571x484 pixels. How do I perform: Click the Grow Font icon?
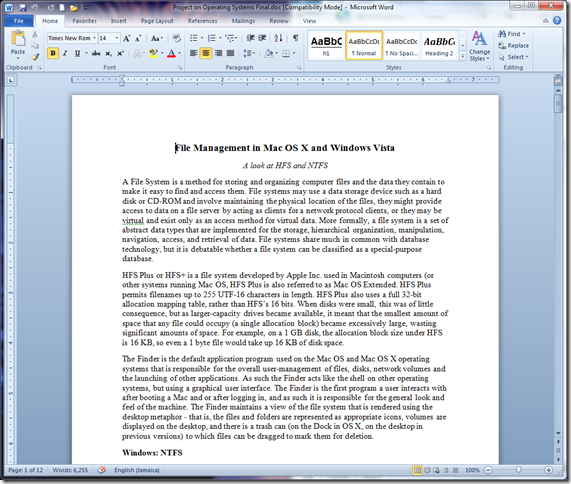tap(126, 38)
